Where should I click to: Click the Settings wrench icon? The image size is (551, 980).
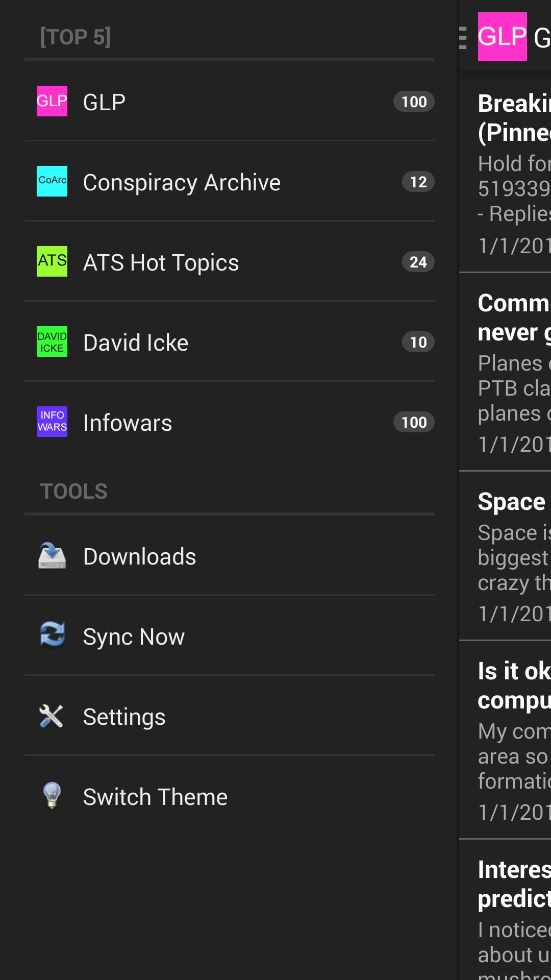(52, 716)
